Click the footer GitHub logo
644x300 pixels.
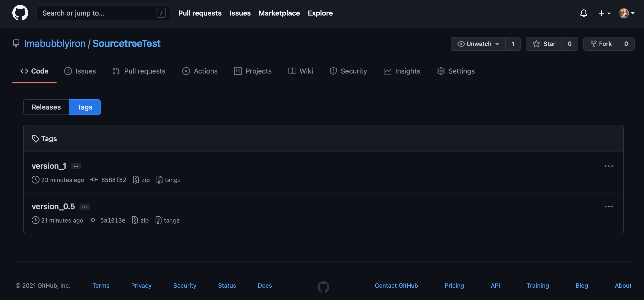(x=323, y=287)
